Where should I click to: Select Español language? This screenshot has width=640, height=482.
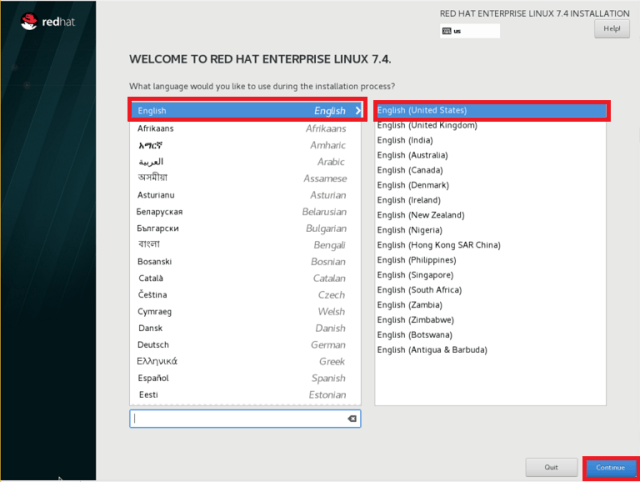(246, 378)
